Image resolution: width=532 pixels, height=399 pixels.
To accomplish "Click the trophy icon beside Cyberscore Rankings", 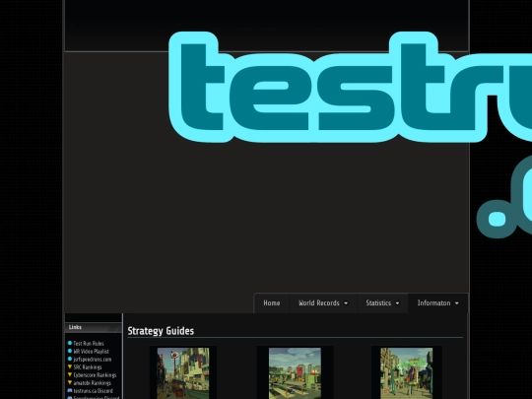I will click(70, 374).
